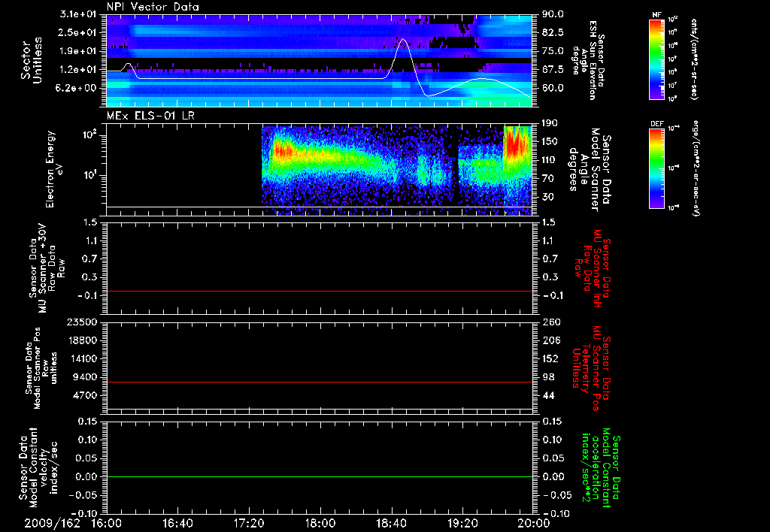This screenshot has height=532, width=770.
Task: Click the '17:20' time axis label
Action: (x=249, y=523)
